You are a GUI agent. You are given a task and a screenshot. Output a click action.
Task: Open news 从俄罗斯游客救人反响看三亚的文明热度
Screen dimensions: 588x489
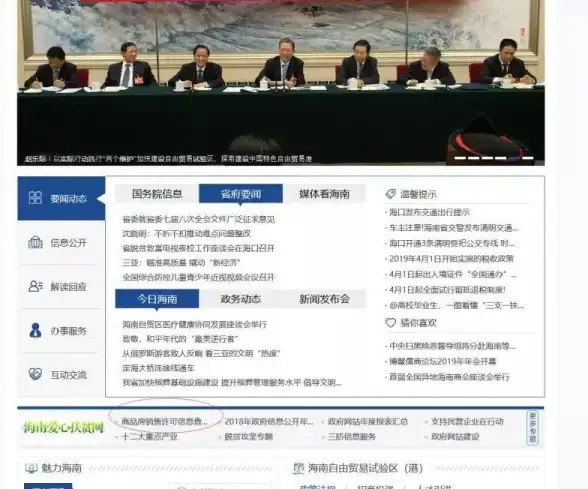tap(201, 353)
